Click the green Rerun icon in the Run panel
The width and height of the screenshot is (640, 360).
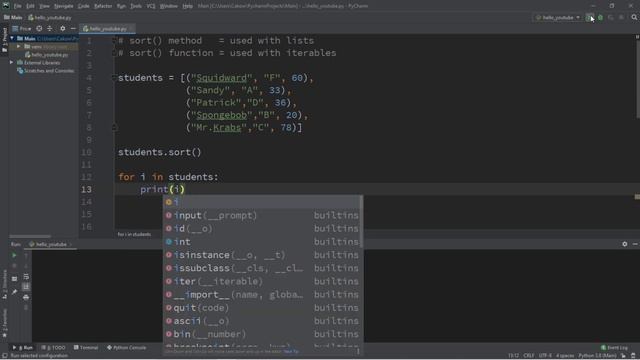(14, 255)
